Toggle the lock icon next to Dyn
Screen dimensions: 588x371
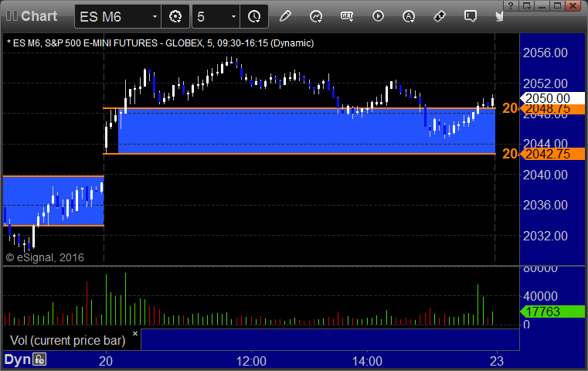click(x=39, y=359)
